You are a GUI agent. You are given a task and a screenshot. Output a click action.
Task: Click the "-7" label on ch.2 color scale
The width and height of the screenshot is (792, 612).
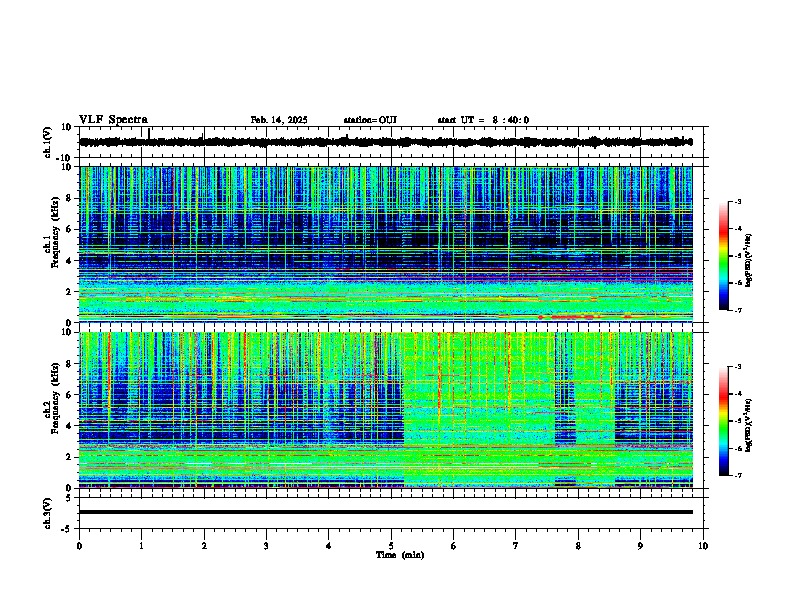point(738,475)
